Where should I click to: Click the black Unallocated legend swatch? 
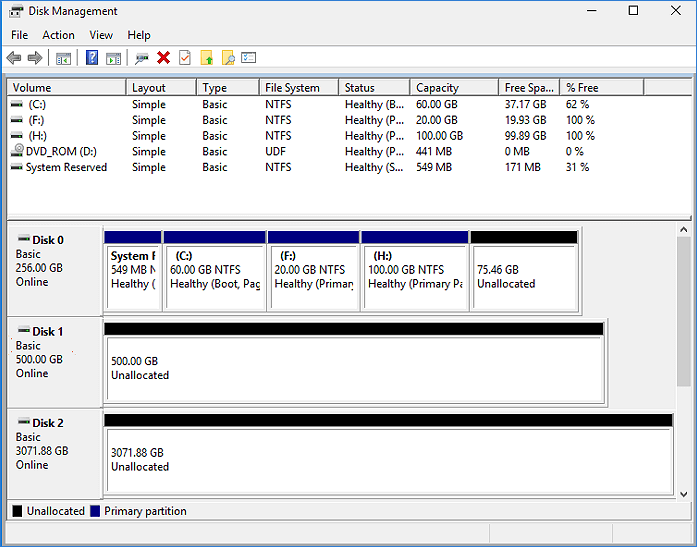[17, 511]
